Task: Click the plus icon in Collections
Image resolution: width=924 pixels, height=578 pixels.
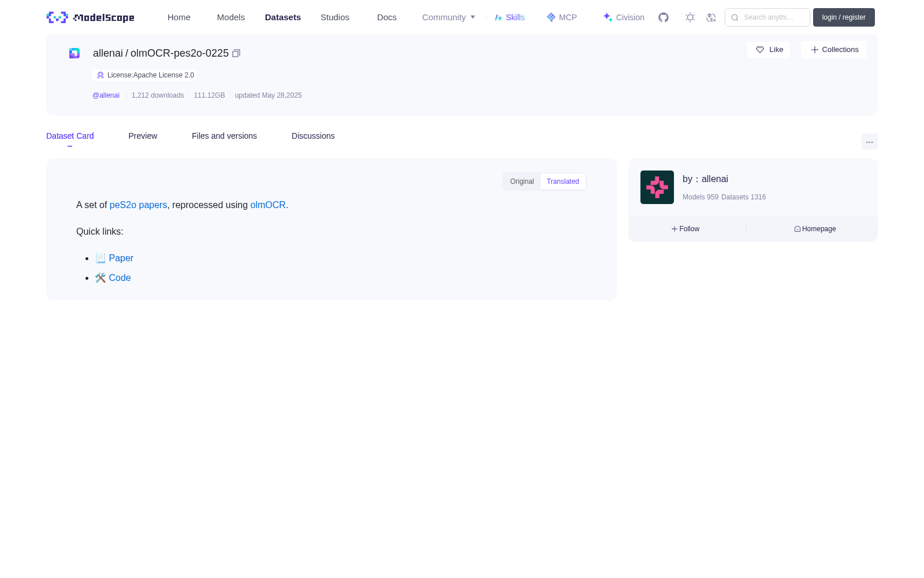Action: (815, 50)
